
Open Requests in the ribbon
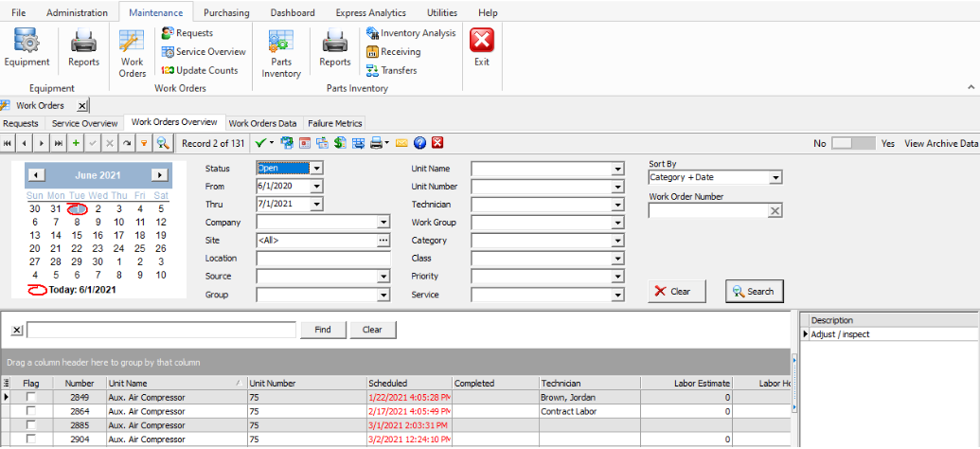tap(187, 33)
